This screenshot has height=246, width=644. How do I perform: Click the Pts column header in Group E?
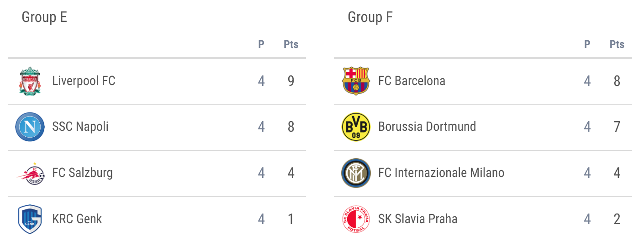pyautogui.click(x=291, y=44)
